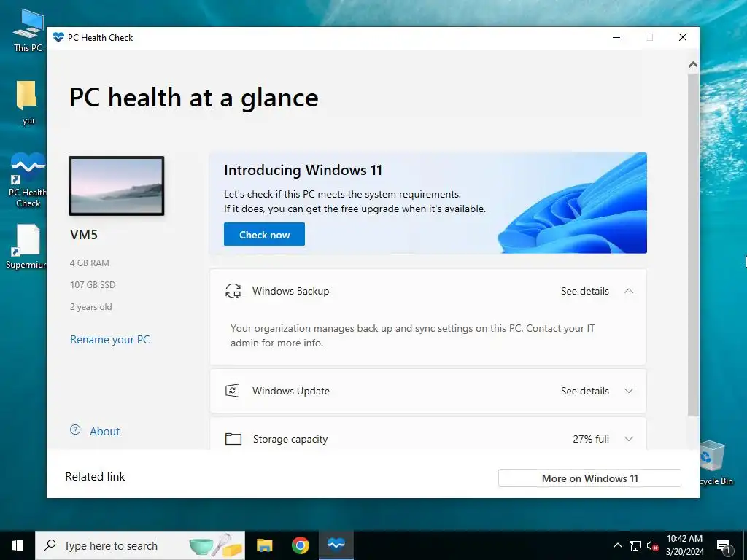Expand the Storage capacity section chevron
The width and height of the screenshot is (747, 560).
pos(629,439)
